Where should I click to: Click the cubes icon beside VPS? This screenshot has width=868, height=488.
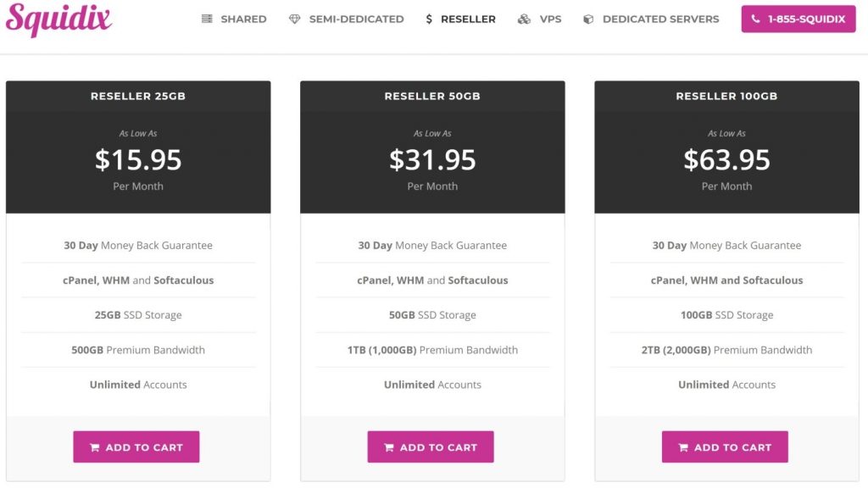[524, 19]
